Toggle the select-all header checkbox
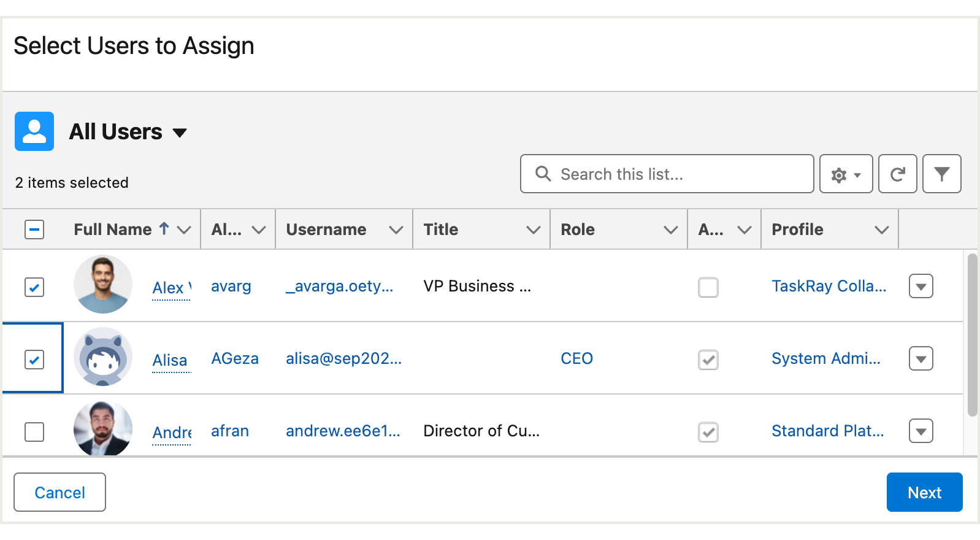This screenshot has height=540, width=980. tap(34, 229)
